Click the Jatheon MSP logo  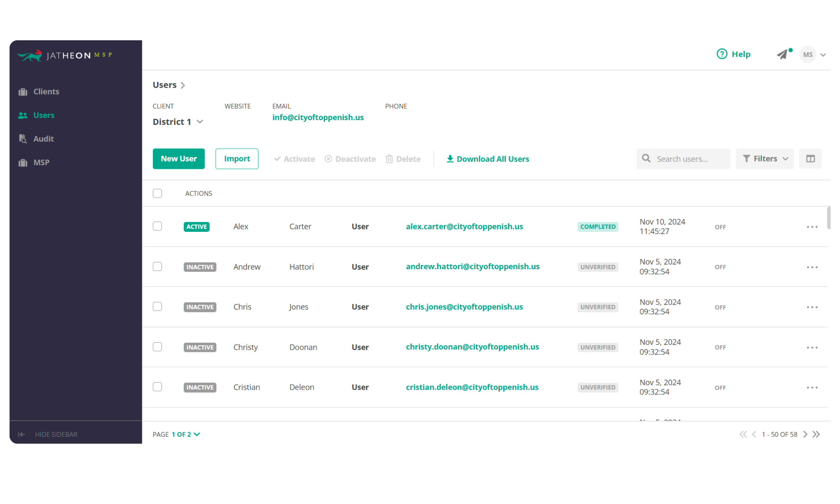64,55
